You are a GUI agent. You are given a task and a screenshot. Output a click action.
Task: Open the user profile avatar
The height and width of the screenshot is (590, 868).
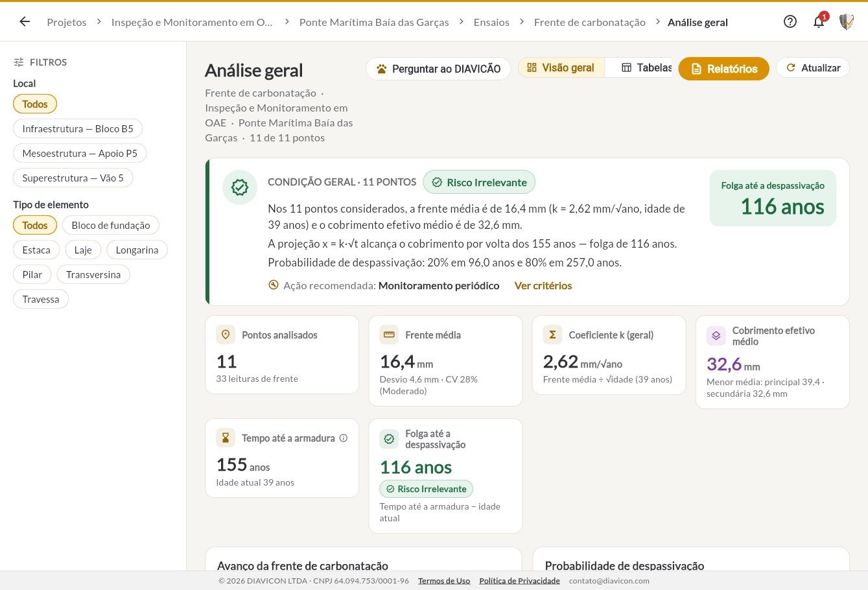click(x=846, y=21)
